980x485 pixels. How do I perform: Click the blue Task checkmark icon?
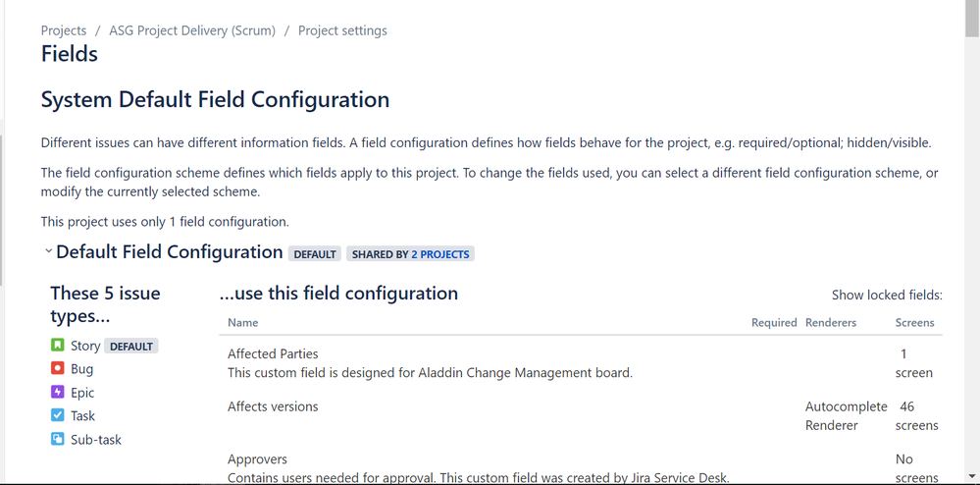coord(58,415)
